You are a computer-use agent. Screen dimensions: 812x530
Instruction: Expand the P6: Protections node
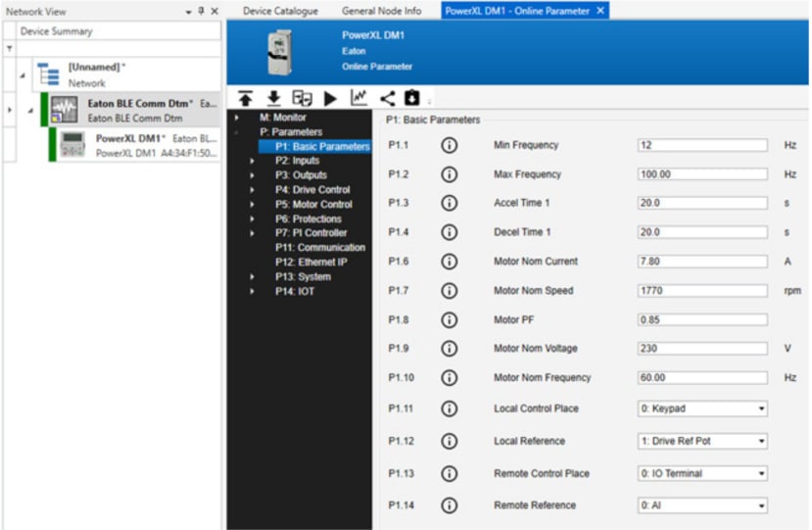tap(252, 219)
